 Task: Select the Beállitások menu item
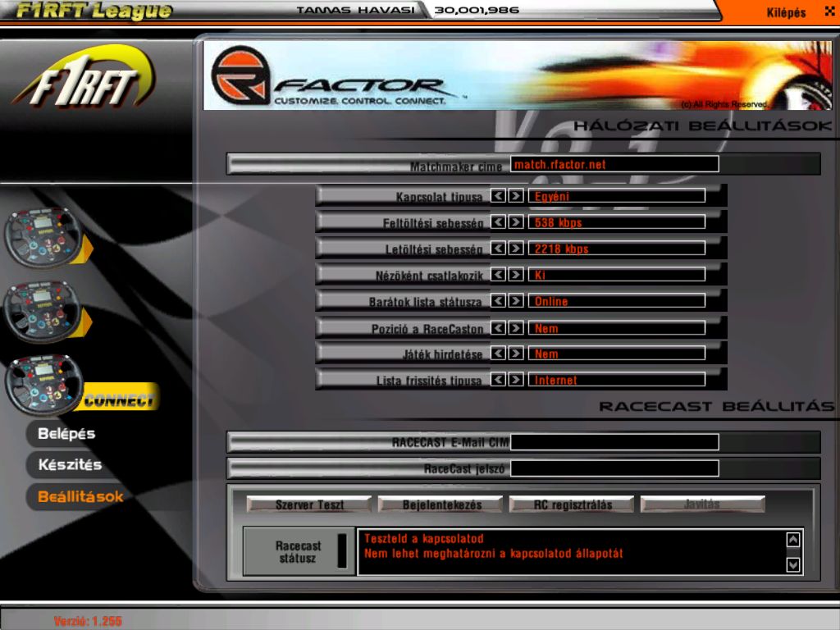[x=80, y=496]
